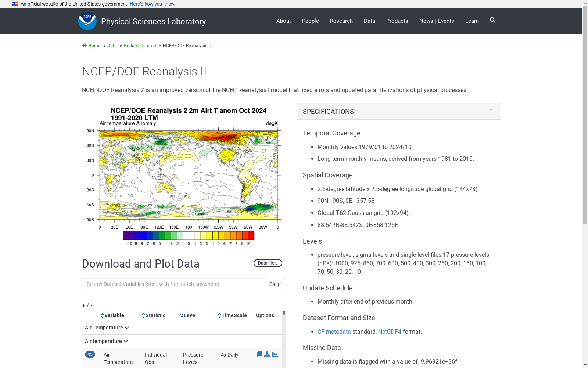
Task: Open the Learn menu
Action: pos(472,21)
